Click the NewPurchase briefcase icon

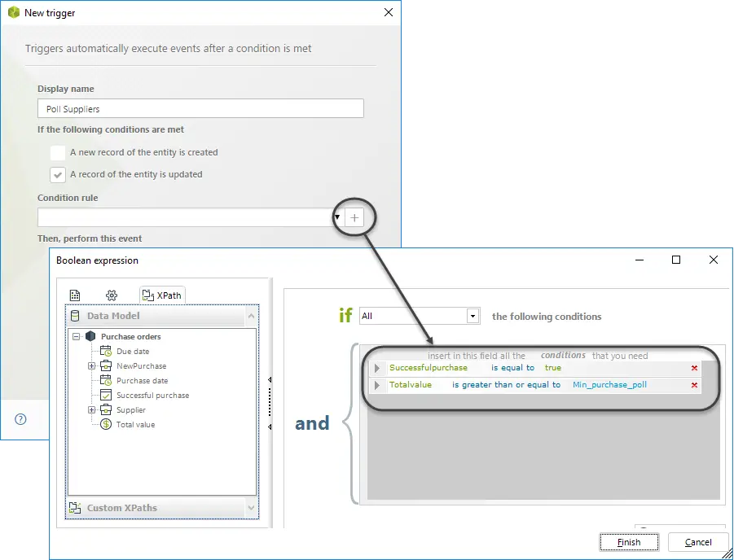(x=106, y=365)
